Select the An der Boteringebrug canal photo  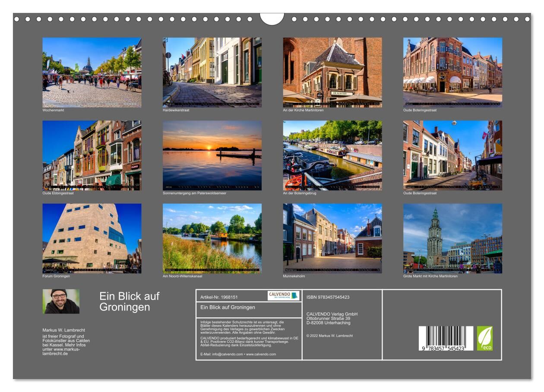point(332,155)
